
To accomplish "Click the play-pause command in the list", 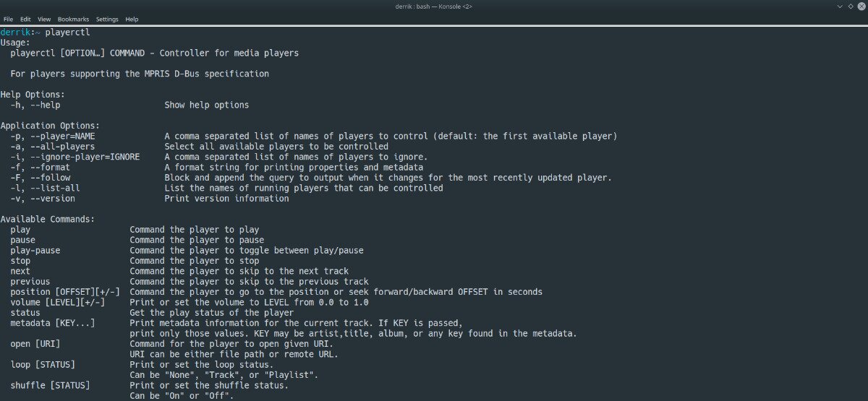I will click(35, 250).
